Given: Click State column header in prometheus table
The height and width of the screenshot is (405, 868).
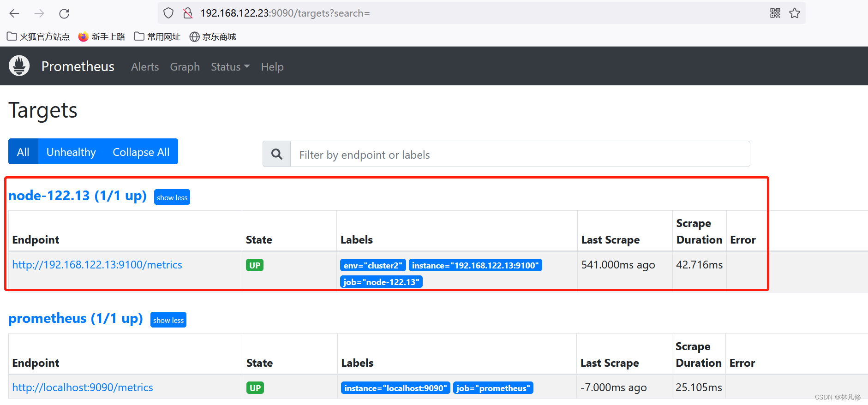Looking at the screenshot, I should pos(259,363).
